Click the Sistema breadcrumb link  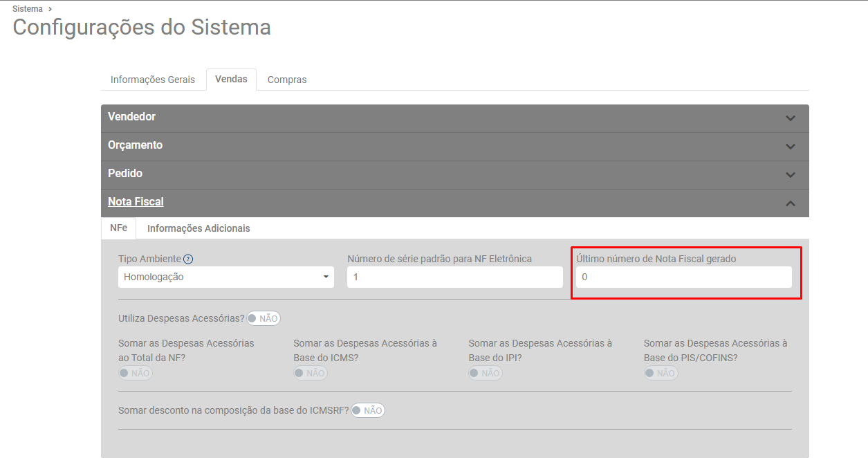(28, 9)
